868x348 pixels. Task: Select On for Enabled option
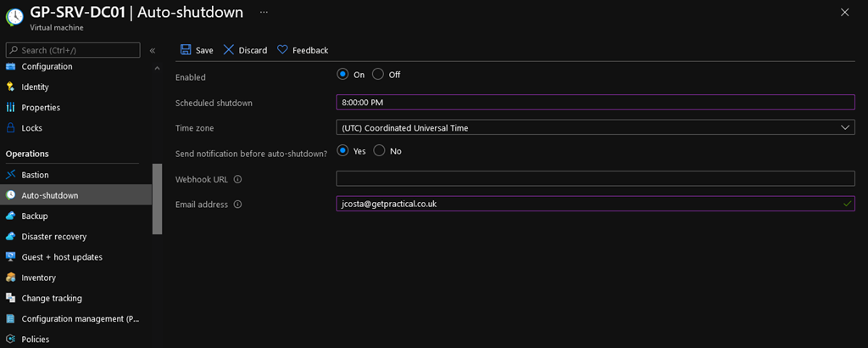[x=342, y=75]
